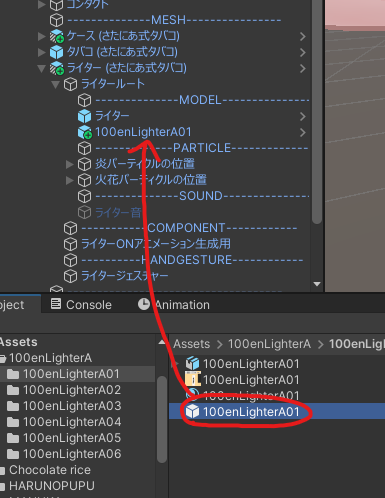Expand 火花パーティクルの位置 object
385x498 pixels.
click(69, 180)
